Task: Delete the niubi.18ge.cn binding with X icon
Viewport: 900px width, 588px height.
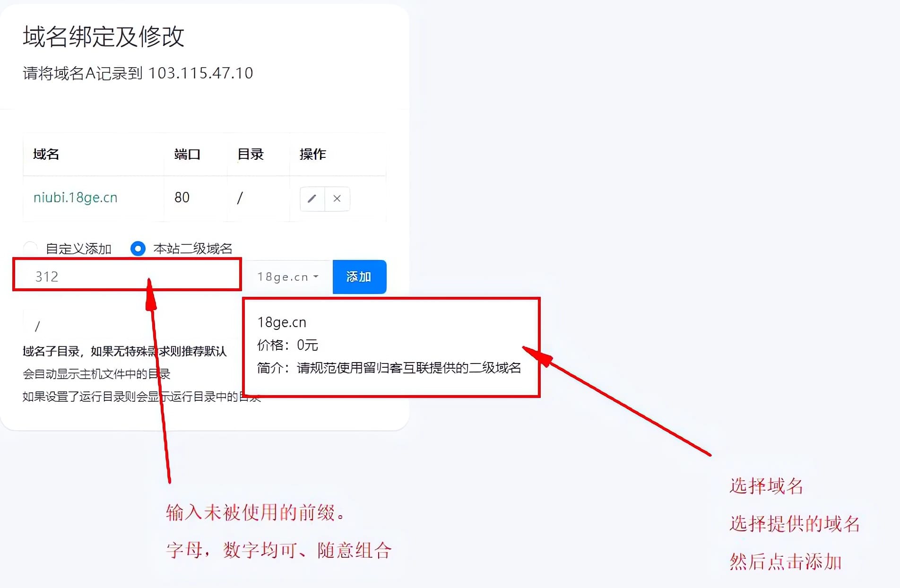Action: click(337, 199)
